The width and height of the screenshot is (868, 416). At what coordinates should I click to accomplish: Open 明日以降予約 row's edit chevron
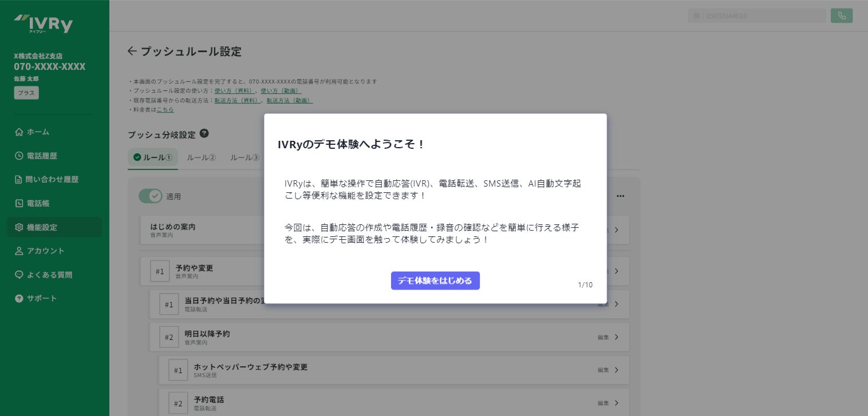tap(617, 337)
